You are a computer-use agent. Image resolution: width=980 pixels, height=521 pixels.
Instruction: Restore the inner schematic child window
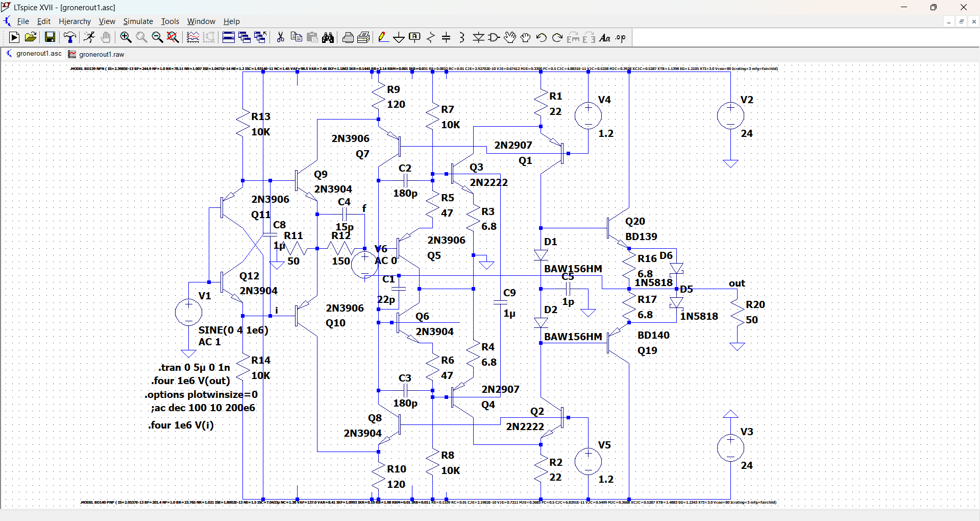(961, 21)
